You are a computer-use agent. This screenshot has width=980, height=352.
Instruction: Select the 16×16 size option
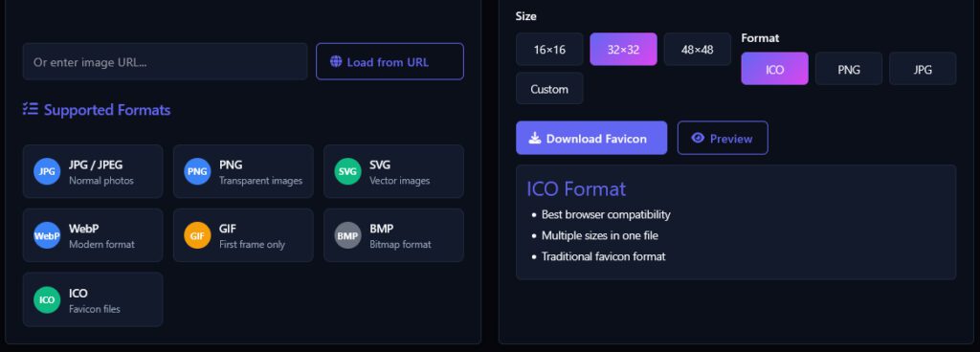click(x=549, y=50)
